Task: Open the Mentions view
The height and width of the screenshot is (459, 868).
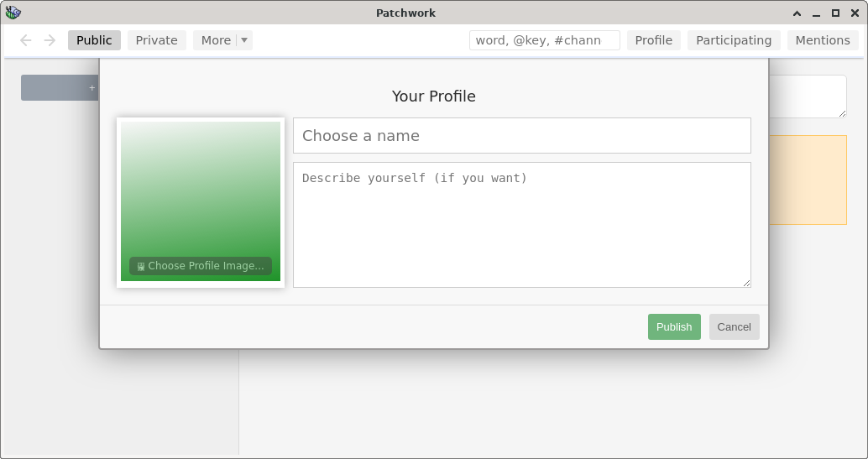Action: tap(823, 40)
